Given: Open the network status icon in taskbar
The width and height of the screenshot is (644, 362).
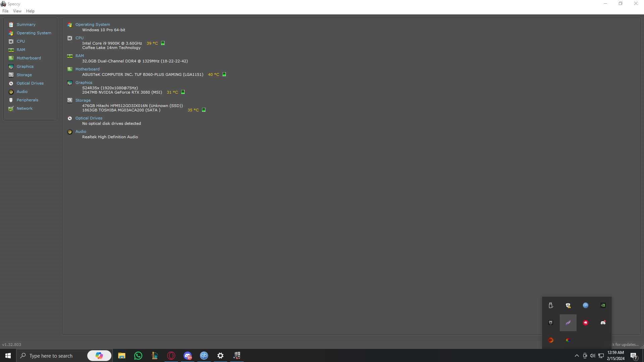Looking at the screenshot, I should (x=601, y=356).
